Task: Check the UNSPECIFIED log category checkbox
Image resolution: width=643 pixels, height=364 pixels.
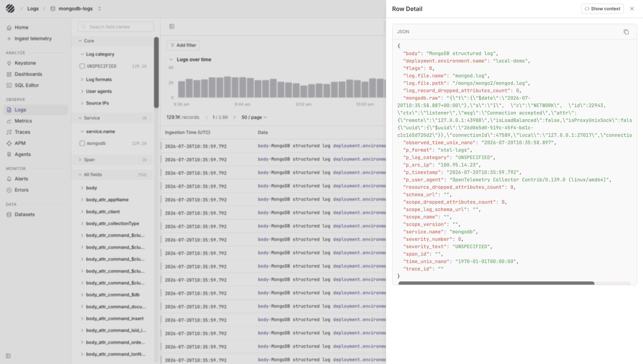Action: [82, 66]
